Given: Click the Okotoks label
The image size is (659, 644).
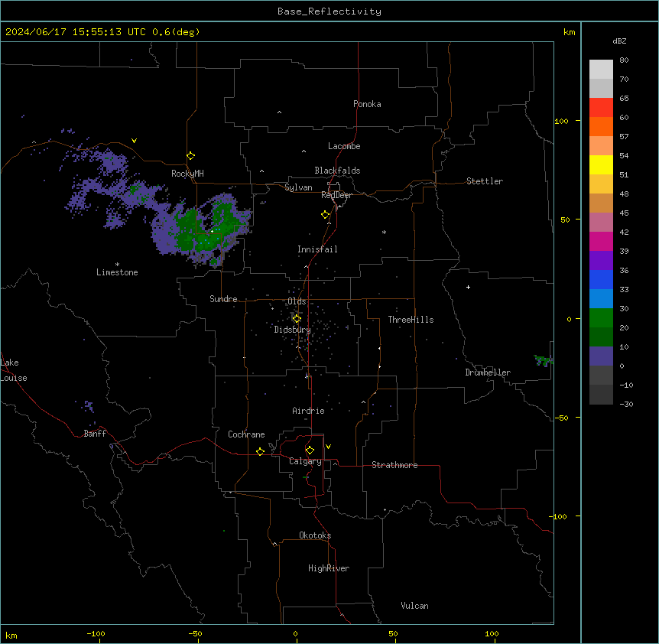Looking at the screenshot, I should pos(315,535).
